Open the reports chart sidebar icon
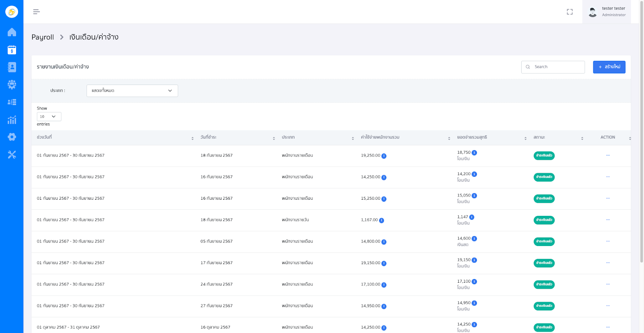Image resolution: width=644 pixels, height=333 pixels. tap(12, 120)
